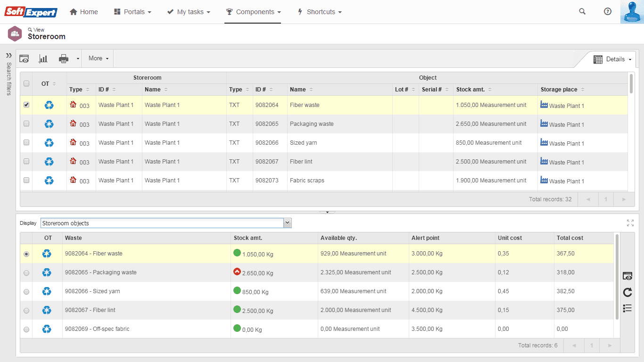Open the help question mark icon
Screen dimensions: 644x362
[608, 12]
